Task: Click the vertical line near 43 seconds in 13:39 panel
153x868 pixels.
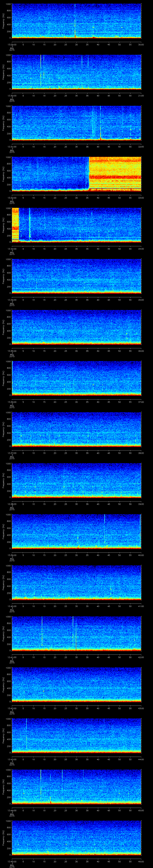Action: coord(105,529)
